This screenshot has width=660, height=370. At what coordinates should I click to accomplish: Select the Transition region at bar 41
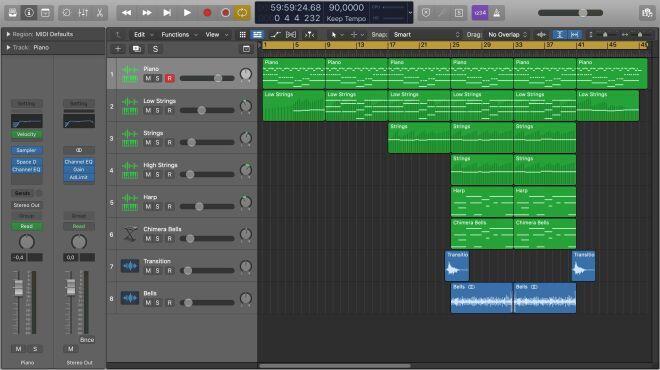[583, 266]
